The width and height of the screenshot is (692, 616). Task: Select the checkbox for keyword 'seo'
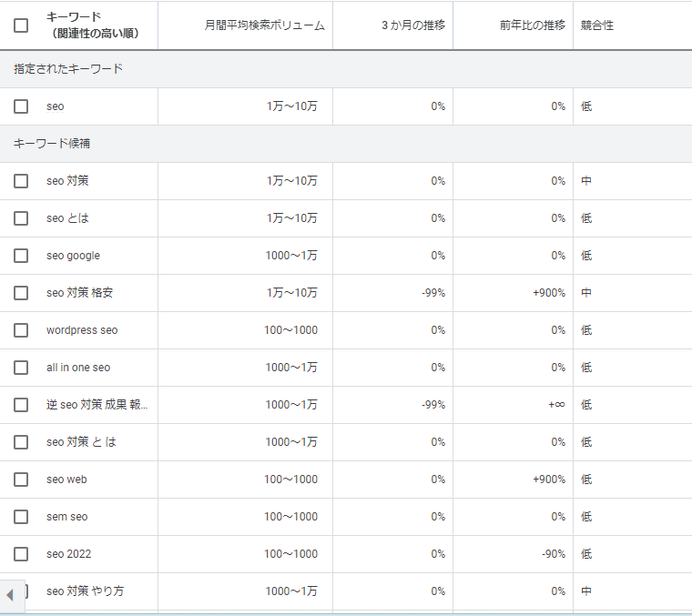click(x=21, y=106)
